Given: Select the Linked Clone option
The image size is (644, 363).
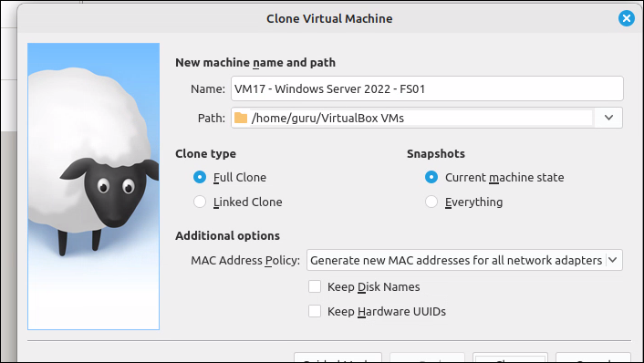Looking at the screenshot, I should [x=200, y=202].
